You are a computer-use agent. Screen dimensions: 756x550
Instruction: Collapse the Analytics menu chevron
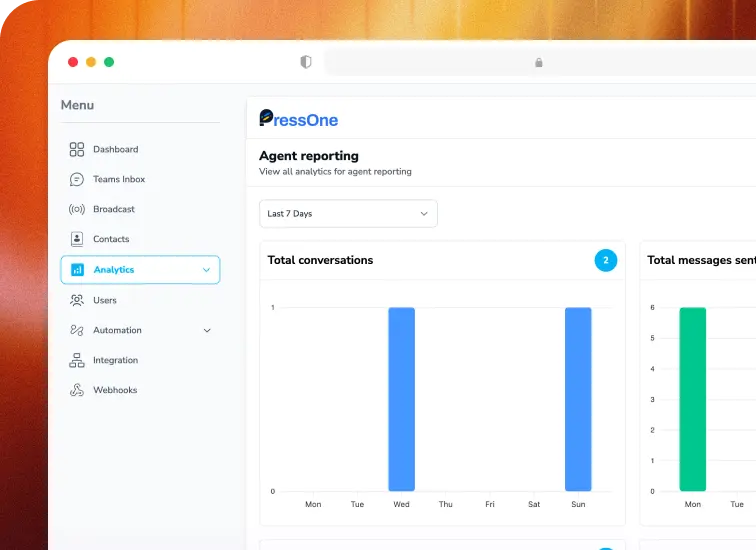point(206,270)
